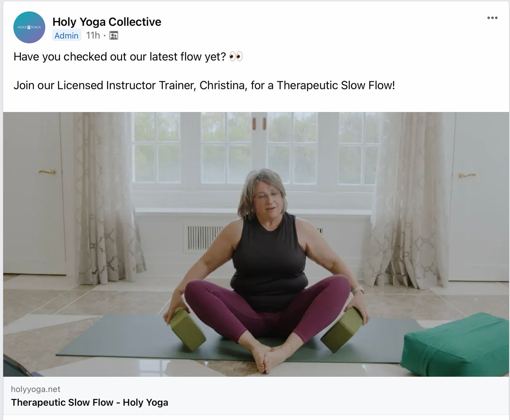510x420 pixels.
Task: Click the group audience icon beside 11h
Action: [113, 35]
